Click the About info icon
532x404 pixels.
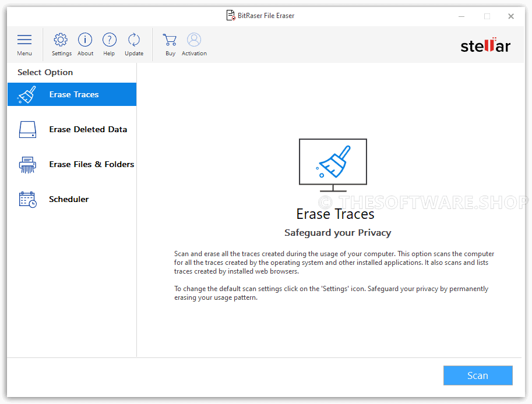pyautogui.click(x=85, y=40)
